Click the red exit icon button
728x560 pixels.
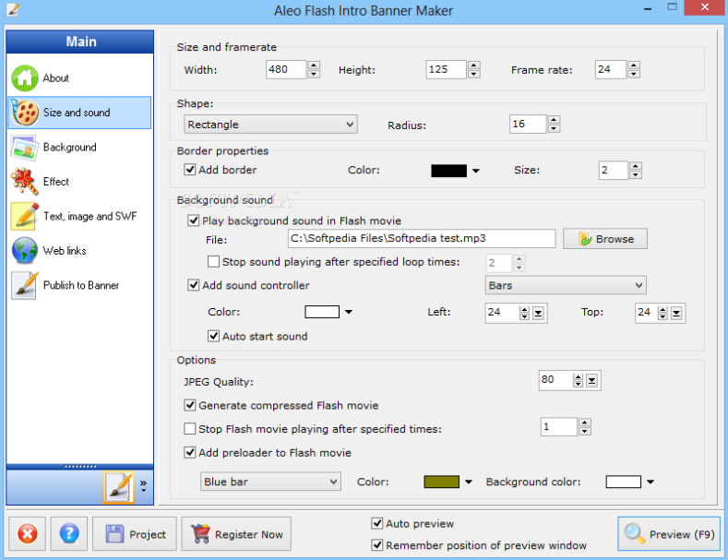(x=29, y=533)
